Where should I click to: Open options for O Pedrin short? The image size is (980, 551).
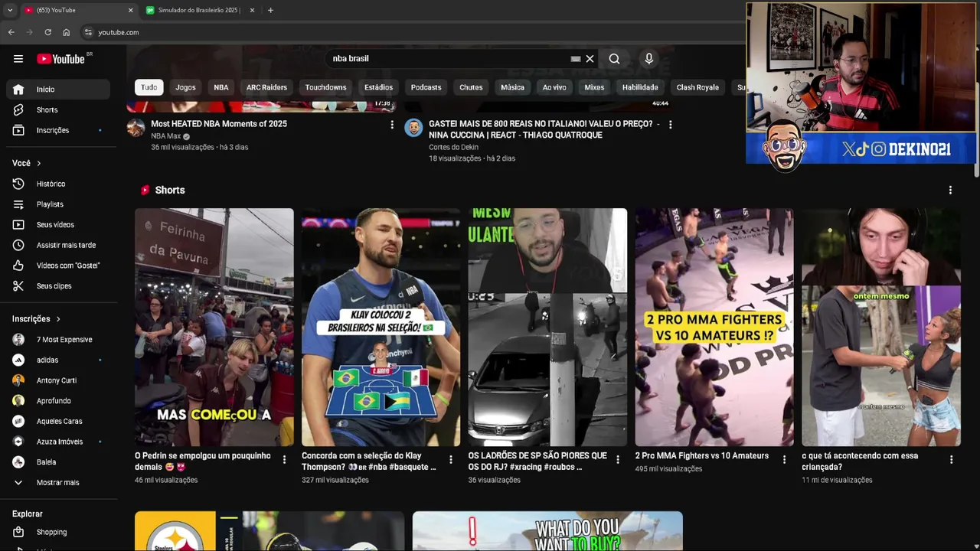(284, 460)
